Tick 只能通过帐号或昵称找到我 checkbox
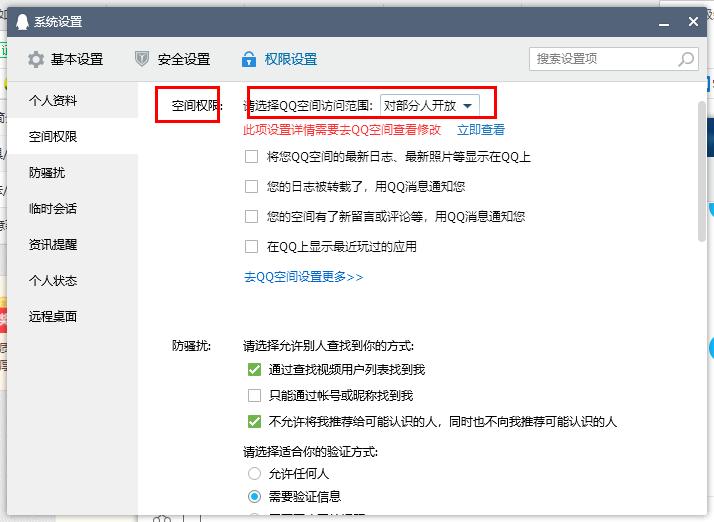Viewport: 714px width, 522px height. pyautogui.click(x=255, y=395)
